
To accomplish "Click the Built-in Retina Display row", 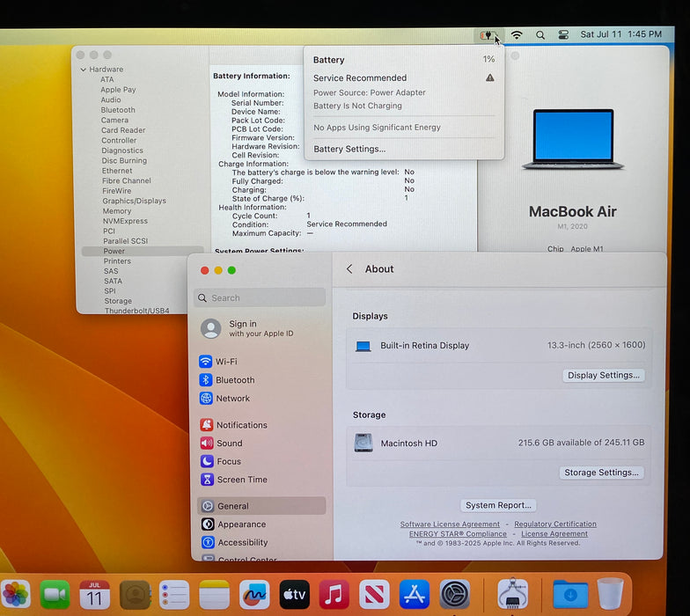I will click(499, 346).
